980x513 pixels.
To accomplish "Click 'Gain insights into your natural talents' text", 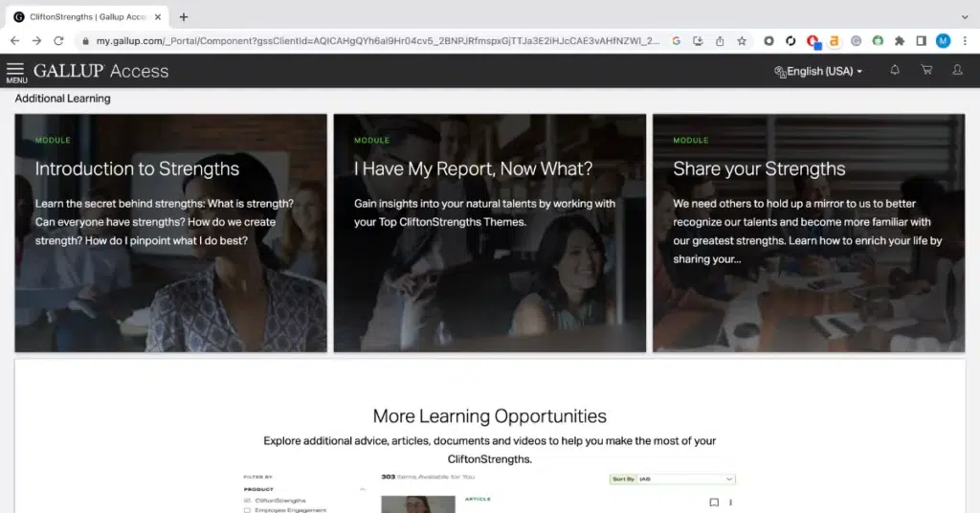I will click(x=484, y=212).
